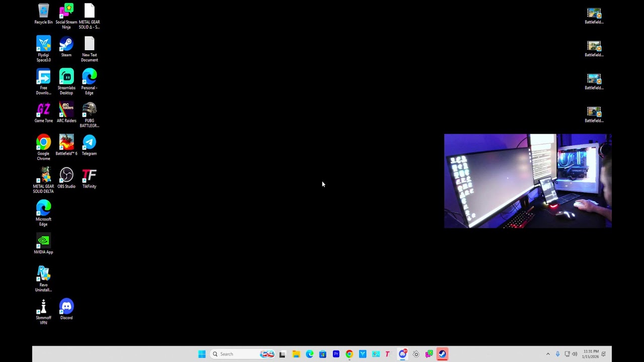This screenshot has height=362, width=644.
Task: Click the microphone icon in the system tray
Action: 557,354
